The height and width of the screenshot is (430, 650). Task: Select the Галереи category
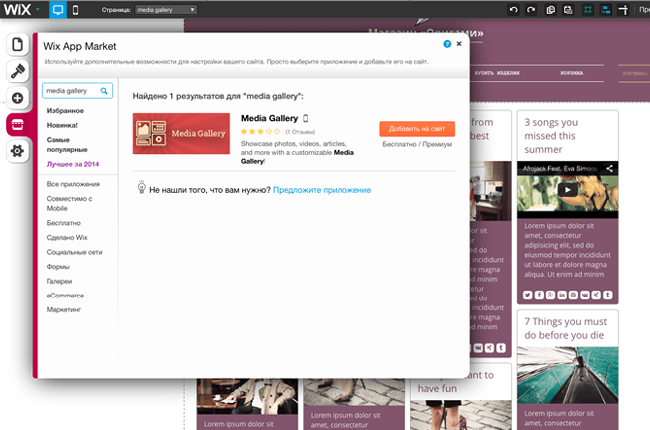[x=59, y=281]
